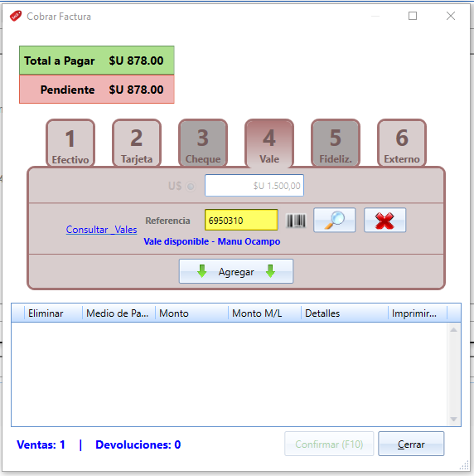Click the red sale tag app icon
474x476 pixels.
coord(16,16)
